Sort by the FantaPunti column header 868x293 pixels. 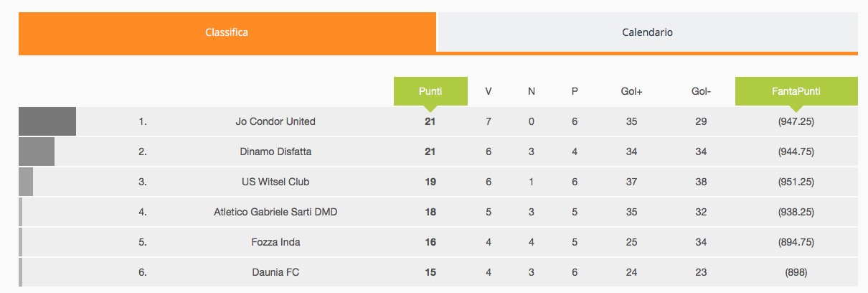coord(796,91)
